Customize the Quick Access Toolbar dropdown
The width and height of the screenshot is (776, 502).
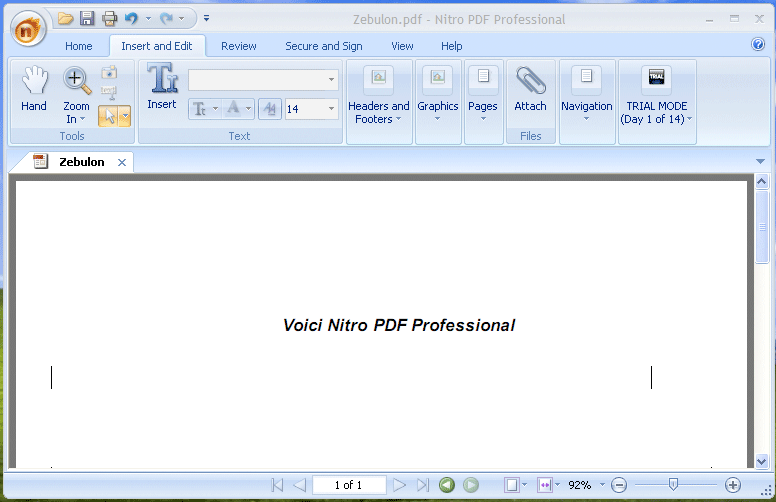206,18
